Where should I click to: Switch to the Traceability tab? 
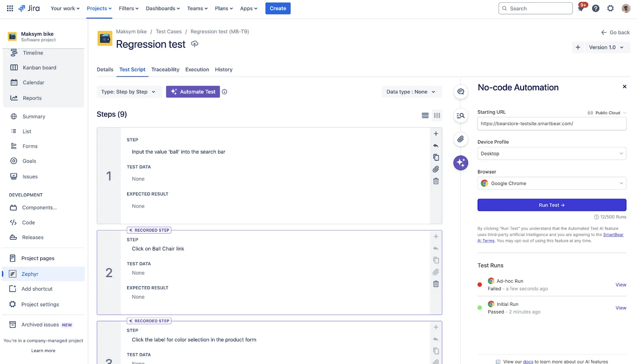point(165,69)
